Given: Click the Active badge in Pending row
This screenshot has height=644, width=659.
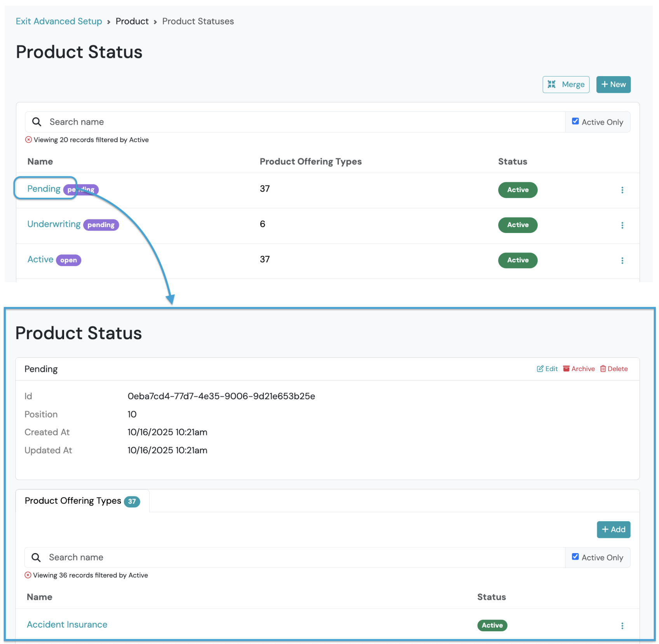Looking at the screenshot, I should 518,190.
